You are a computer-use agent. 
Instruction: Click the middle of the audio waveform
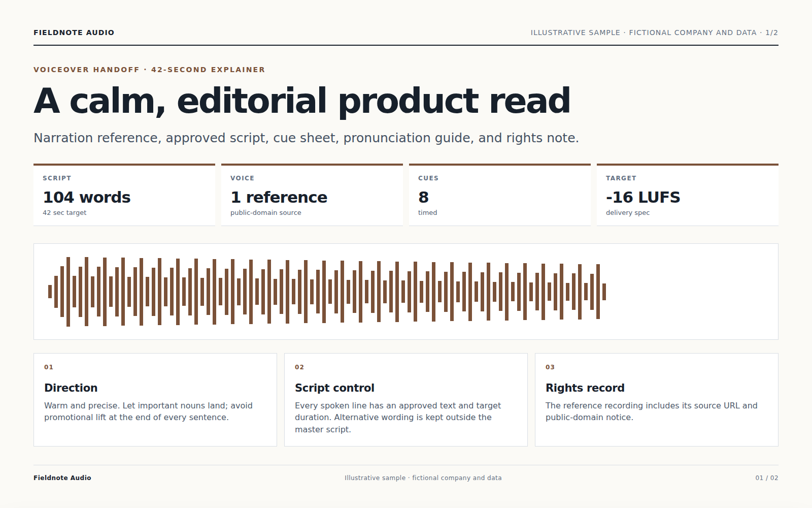[327, 292]
